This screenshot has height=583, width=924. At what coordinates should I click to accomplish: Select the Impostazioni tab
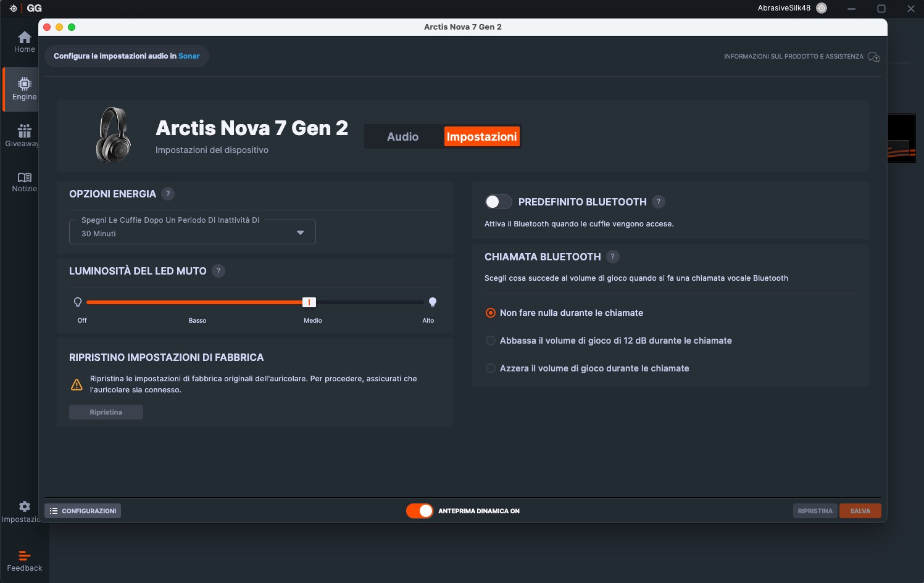(x=481, y=137)
